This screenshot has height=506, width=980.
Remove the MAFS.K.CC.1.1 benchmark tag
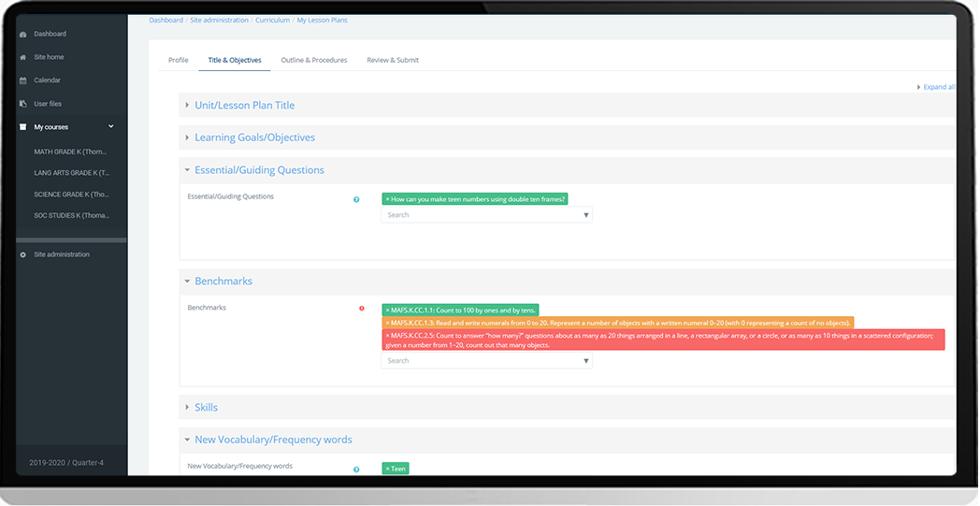387,311
